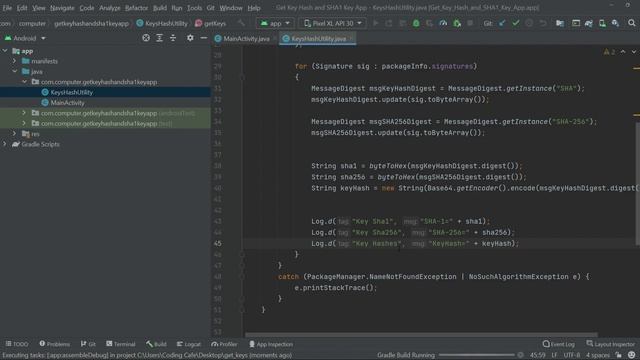Run the app with the green play icon

[376, 23]
